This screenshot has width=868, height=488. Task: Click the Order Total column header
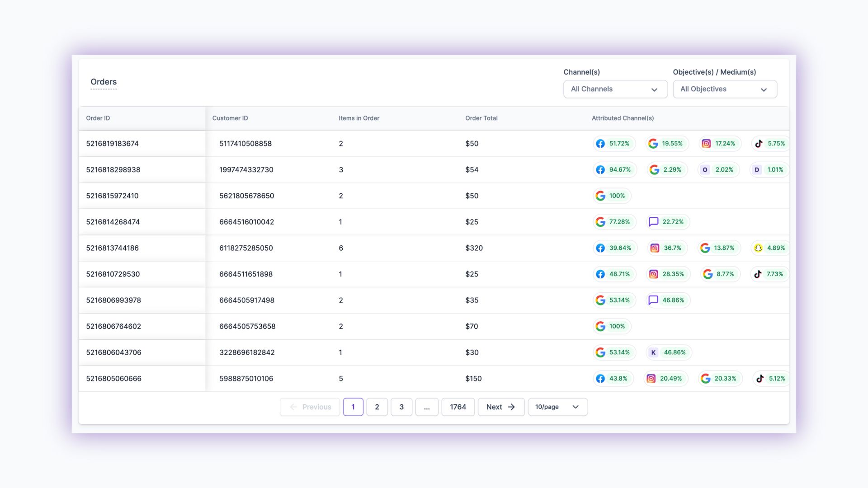pos(481,118)
